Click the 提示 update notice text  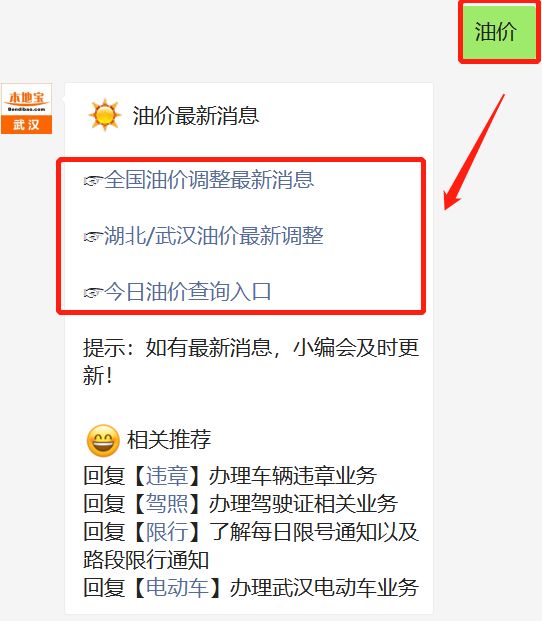251,361
